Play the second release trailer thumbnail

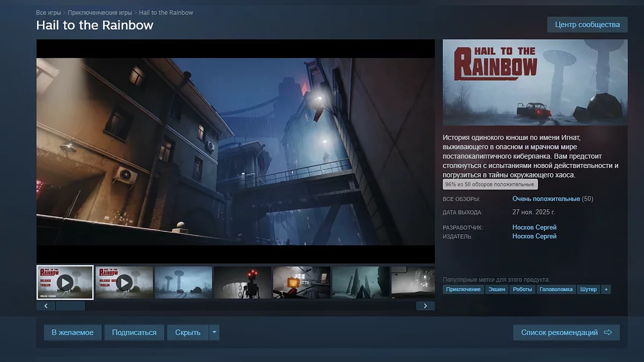click(x=124, y=282)
